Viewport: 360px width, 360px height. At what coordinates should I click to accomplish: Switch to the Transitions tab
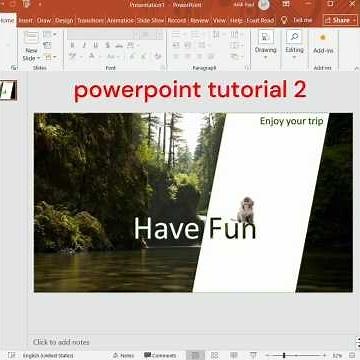point(90,21)
